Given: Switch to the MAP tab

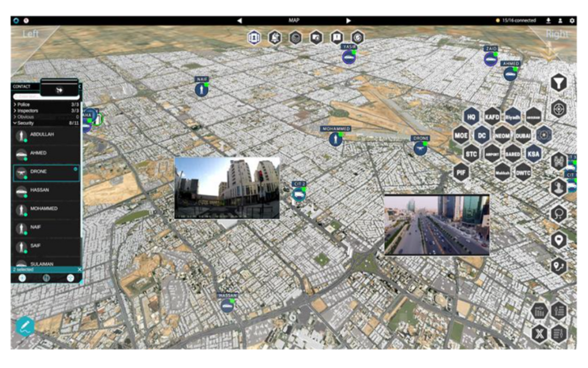Looking at the screenshot, I should coord(293,20).
